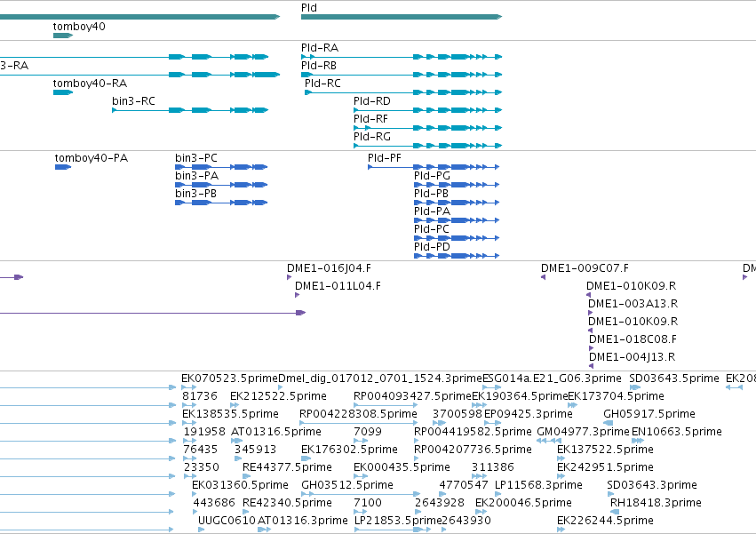
Task: Click the 345913 EST feature
Action: click(238, 458)
